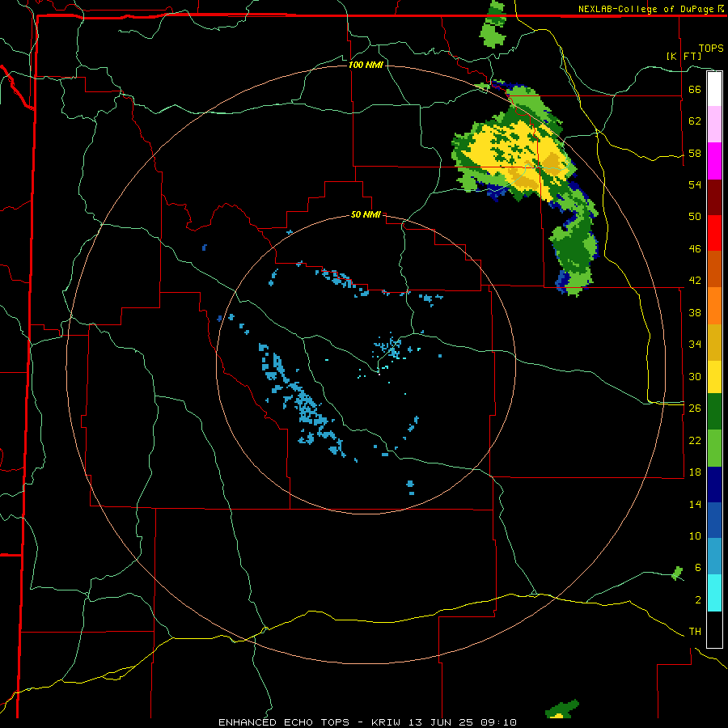The image size is (728, 728).
Task: Click the K FT units label
Action: (x=684, y=56)
